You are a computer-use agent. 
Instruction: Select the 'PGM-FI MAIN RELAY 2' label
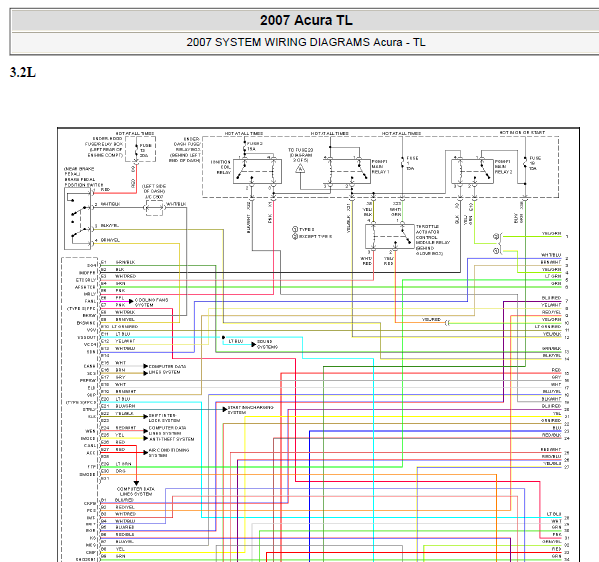point(504,167)
